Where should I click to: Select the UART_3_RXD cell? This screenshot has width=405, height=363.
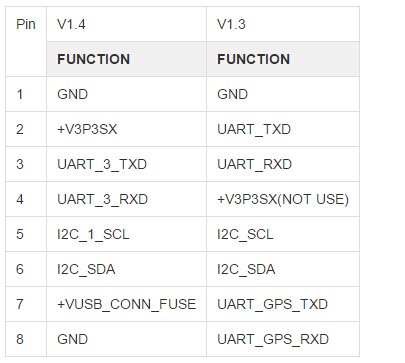coord(126,199)
